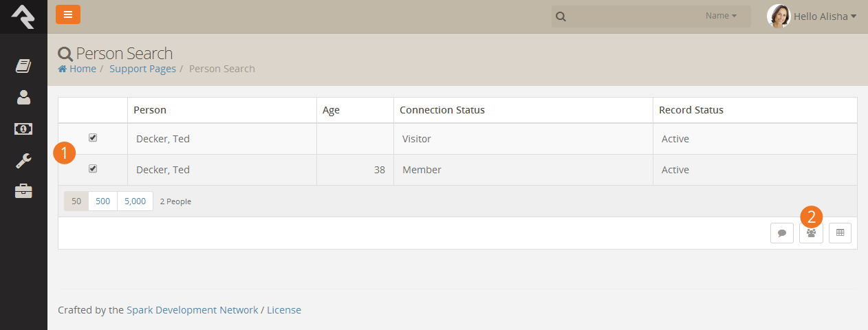Sort by Record Status column header
Screen dimensions: 868x330
click(x=691, y=110)
